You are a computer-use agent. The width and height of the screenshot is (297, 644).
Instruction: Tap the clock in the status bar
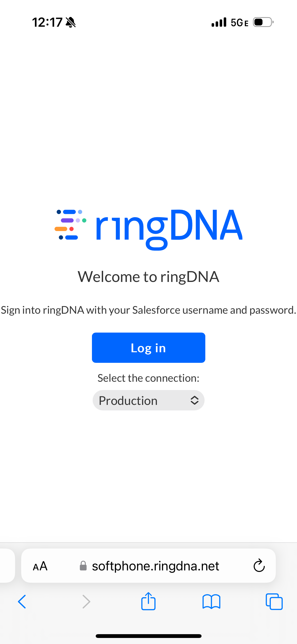coord(47,22)
